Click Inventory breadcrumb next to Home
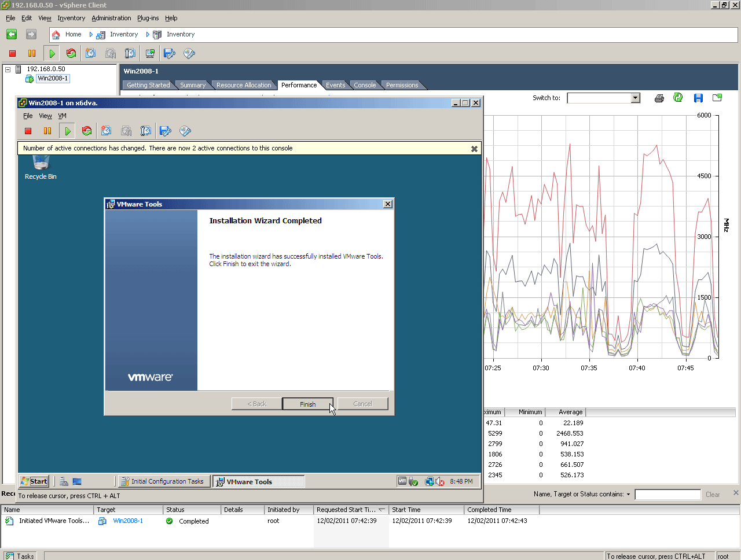Image resolution: width=741 pixels, height=560 pixels. click(x=124, y=34)
